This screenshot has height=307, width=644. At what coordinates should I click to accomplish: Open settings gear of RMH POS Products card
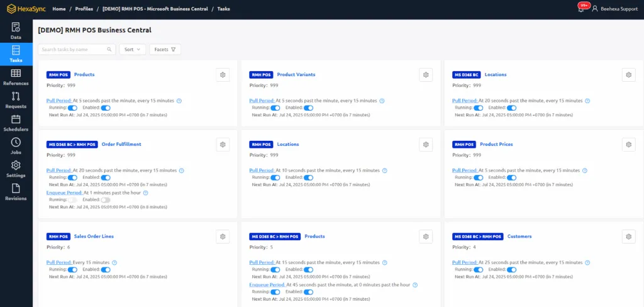(223, 75)
